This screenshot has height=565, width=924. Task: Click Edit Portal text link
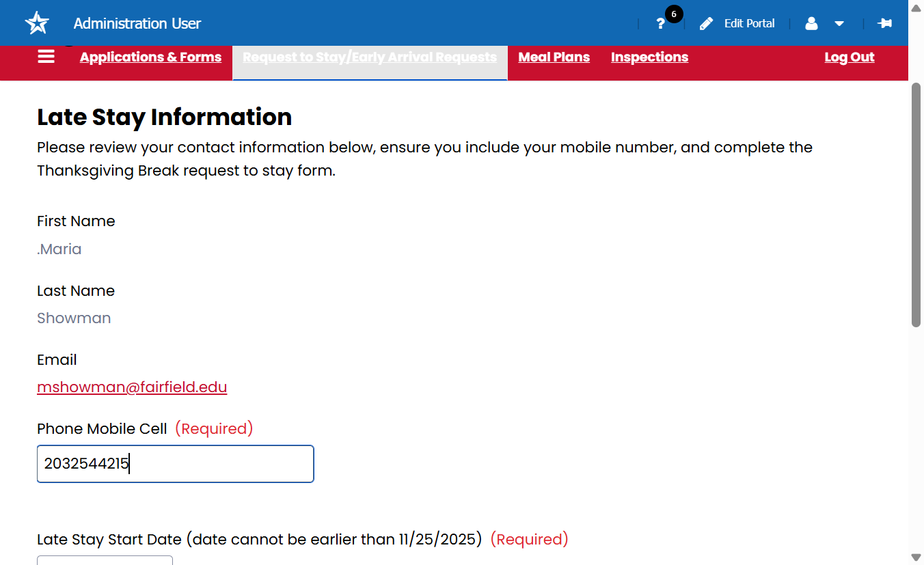[x=750, y=23]
